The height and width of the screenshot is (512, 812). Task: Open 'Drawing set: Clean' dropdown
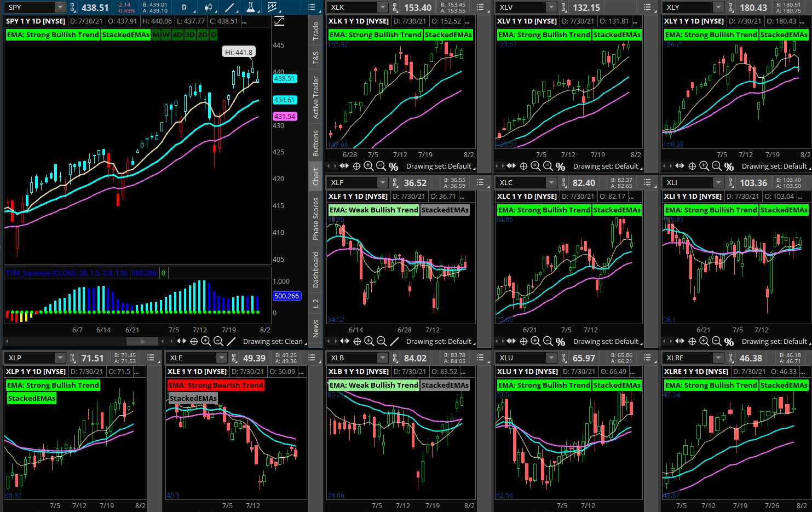point(274,341)
